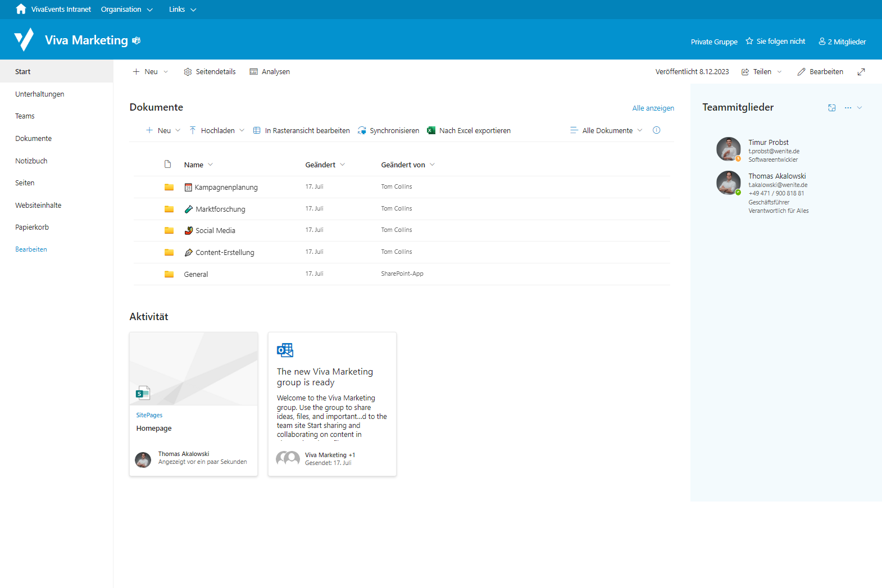Open the Alle Dokumente view selector
This screenshot has height=588, width=882.
click(606, 130)
